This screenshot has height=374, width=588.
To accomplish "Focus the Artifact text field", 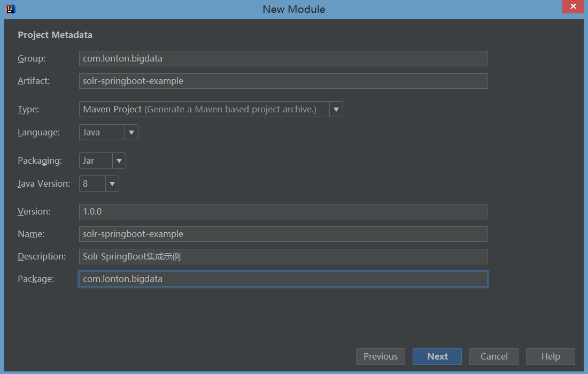I will [283, 81].
